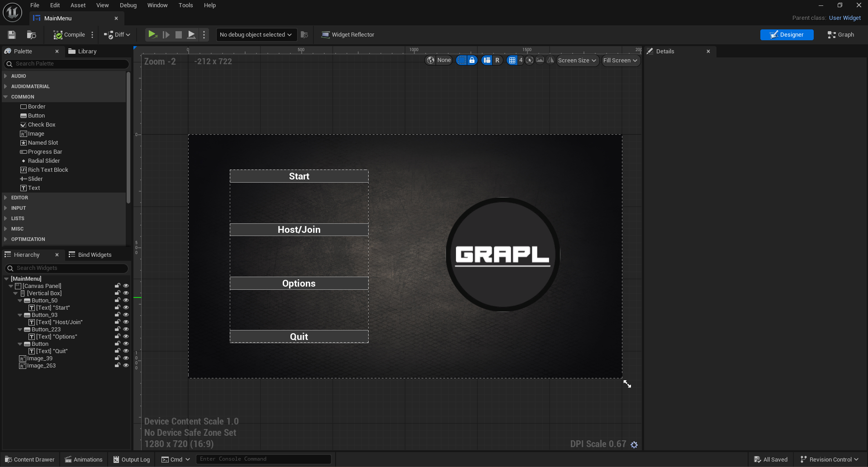Click the Browse to asset icon
Viewport: 868px width, 467px height.
pyautogui.click(x=30, y=35)
